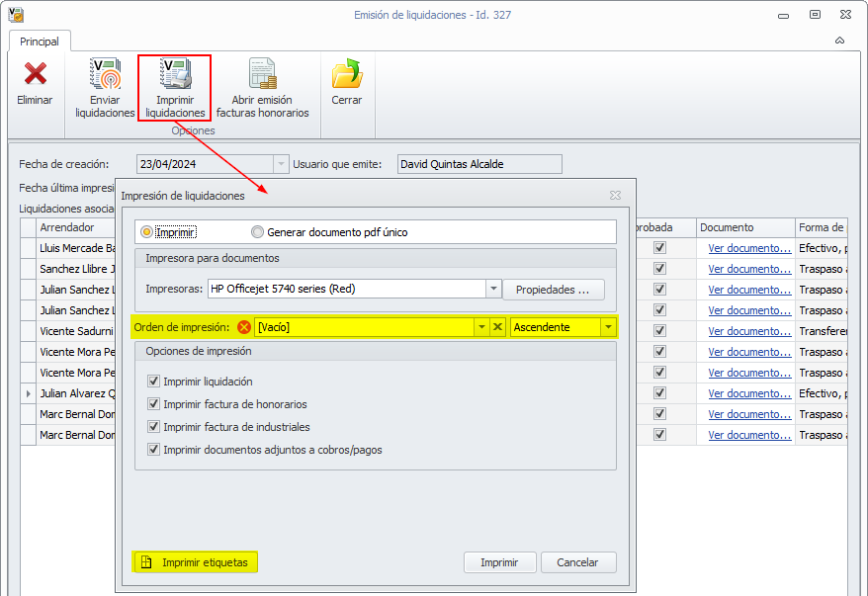Open Ver documento link for Lluis Mercade
The image size is (868, 596).
[x=749, y=248]
